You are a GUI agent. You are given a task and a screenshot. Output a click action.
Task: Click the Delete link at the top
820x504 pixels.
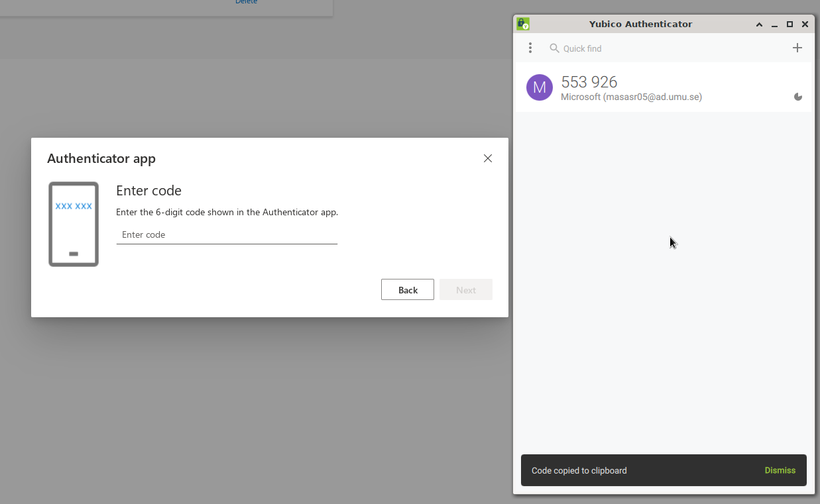point(246,2)
